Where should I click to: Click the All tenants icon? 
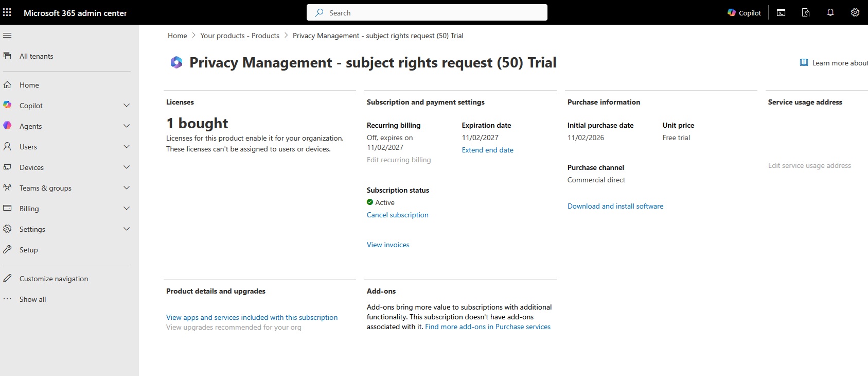(7, 56)
